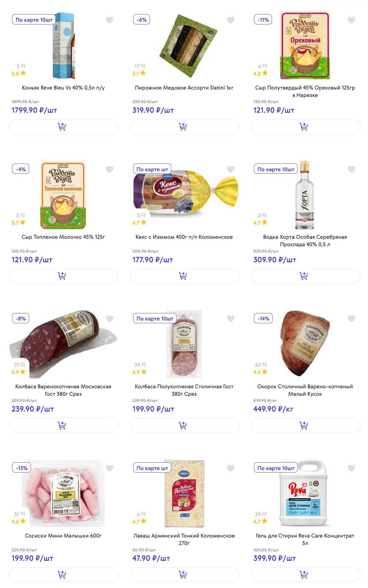Click the star rating on Сосиски Малышки
This screenshot has height=588, width=368.
coord(19,521)
